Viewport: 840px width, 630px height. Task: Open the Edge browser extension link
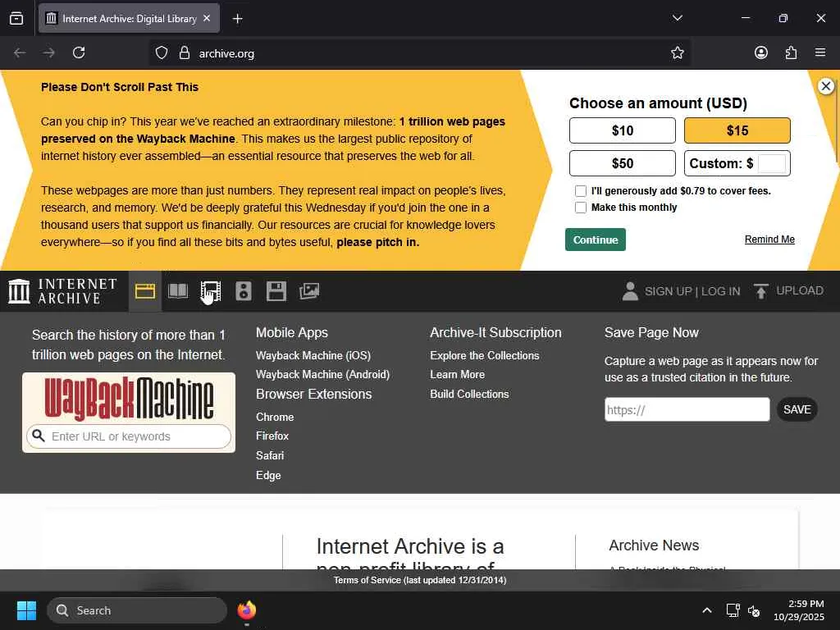click(x=268, y=475)
